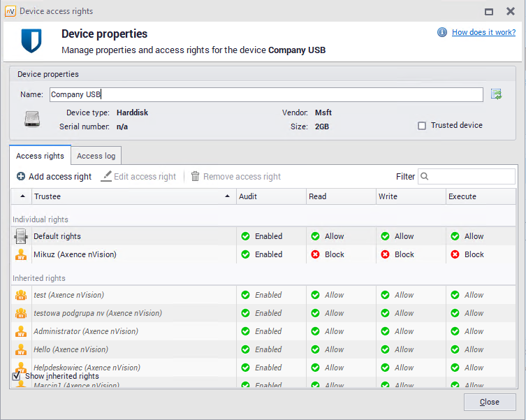
Task: Click Add access right button
Action: [54, 177]
